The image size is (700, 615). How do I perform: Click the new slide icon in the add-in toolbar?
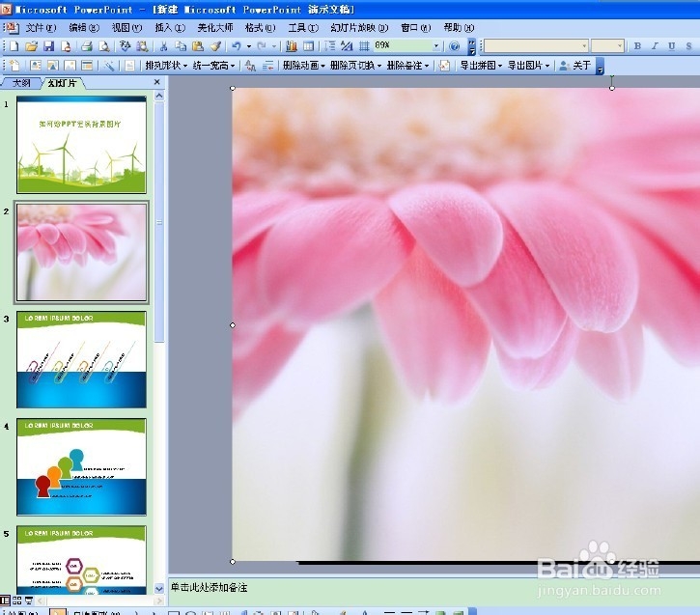coord(14,66)
